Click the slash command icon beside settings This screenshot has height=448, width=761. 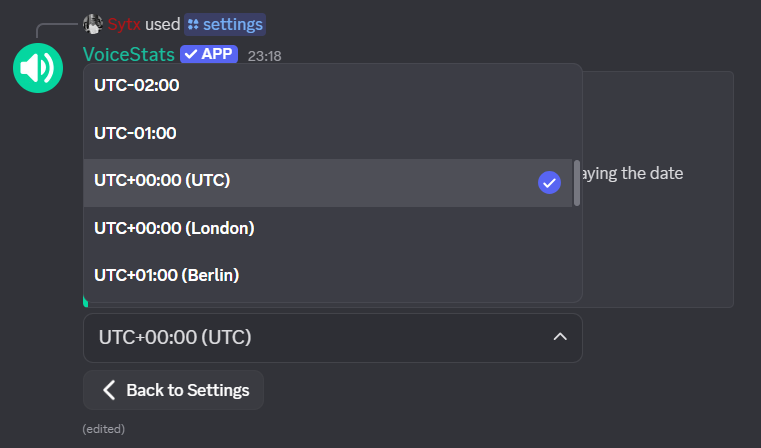pyautogui.click(x=193, y=24)
